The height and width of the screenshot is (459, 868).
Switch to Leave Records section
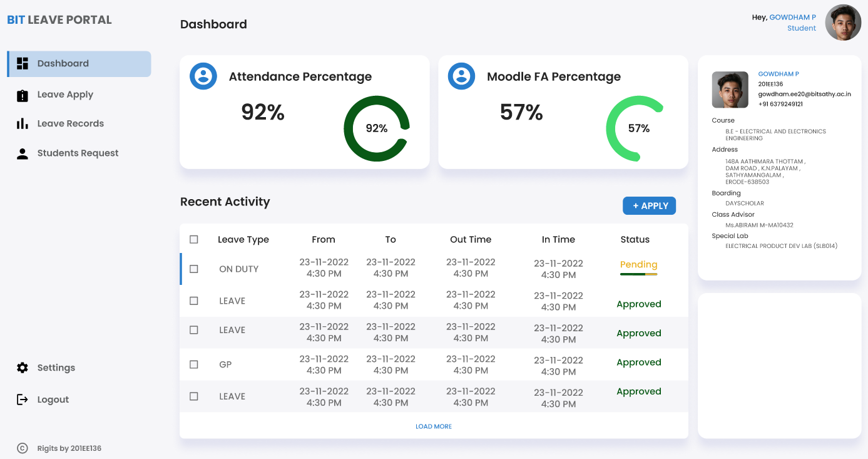pos(71,123)
